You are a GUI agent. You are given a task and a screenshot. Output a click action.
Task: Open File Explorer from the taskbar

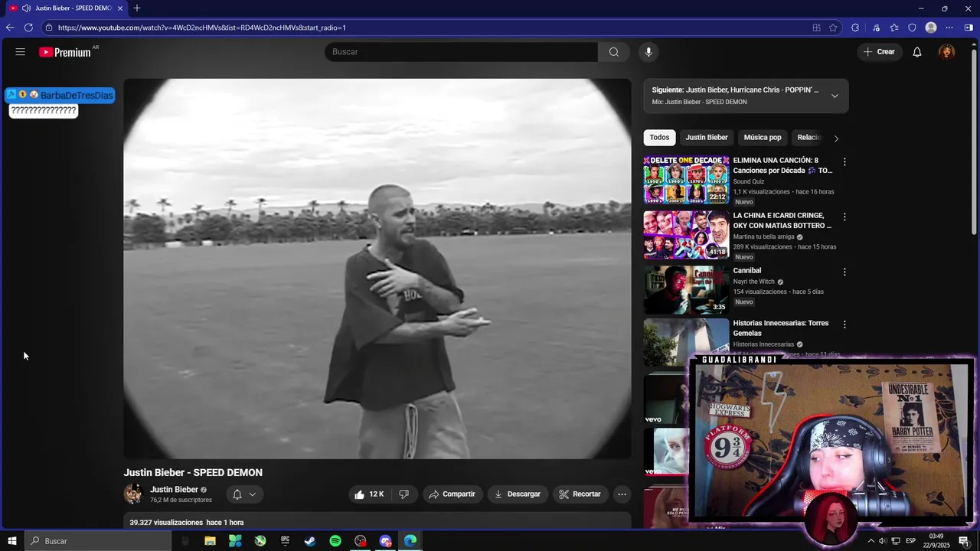point(210,541)
